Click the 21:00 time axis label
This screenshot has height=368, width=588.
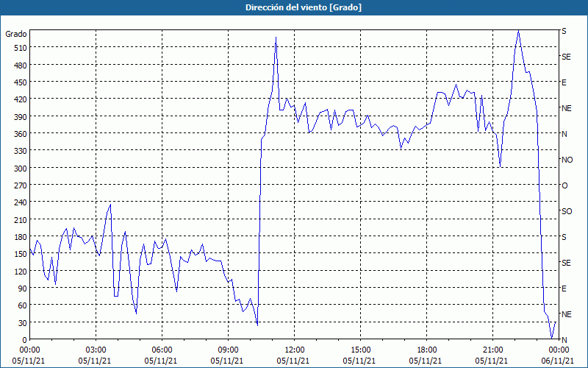[x=492, y=350]
